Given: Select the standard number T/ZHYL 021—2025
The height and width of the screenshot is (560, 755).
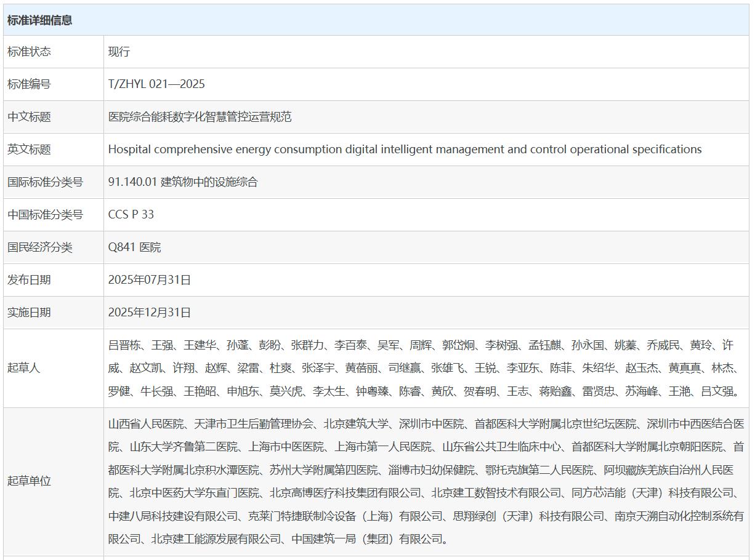Looking at the screenshot, I should point(156,84).
